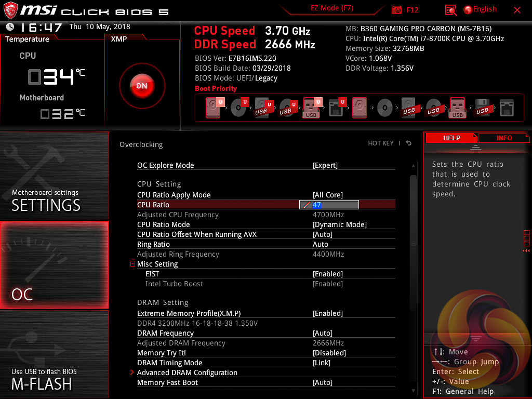Open the BIOS search magnifier icon
Image resolution: width=532 pixels, height=399 pixels.
pos(450,10)
